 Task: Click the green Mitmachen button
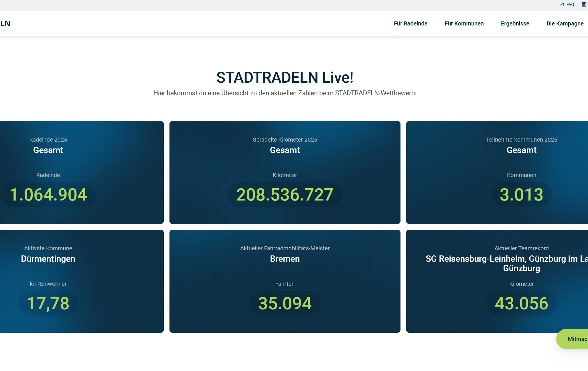coord(572,339)
